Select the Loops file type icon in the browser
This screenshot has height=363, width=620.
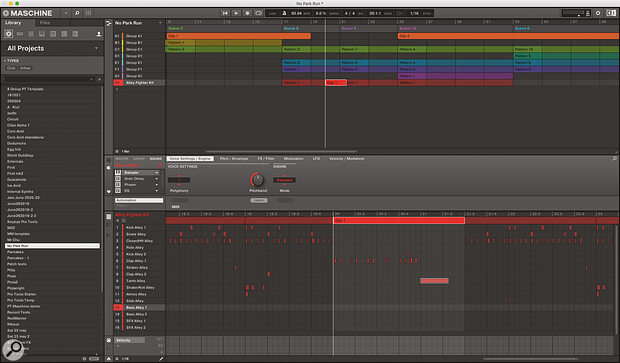(x=64, y=34)
